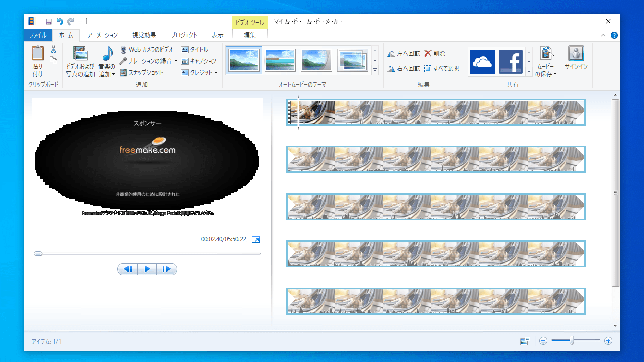The width and height of the screenshot is (644, 362).
Task: Click the ムービーの保存 icon
Action: click(547, 53)
